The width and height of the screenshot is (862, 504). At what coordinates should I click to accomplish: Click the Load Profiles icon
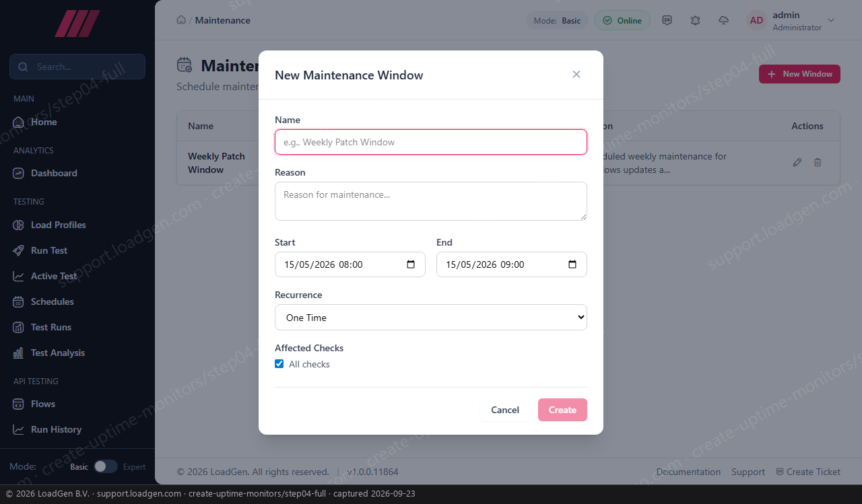click(x=19, y=225)
